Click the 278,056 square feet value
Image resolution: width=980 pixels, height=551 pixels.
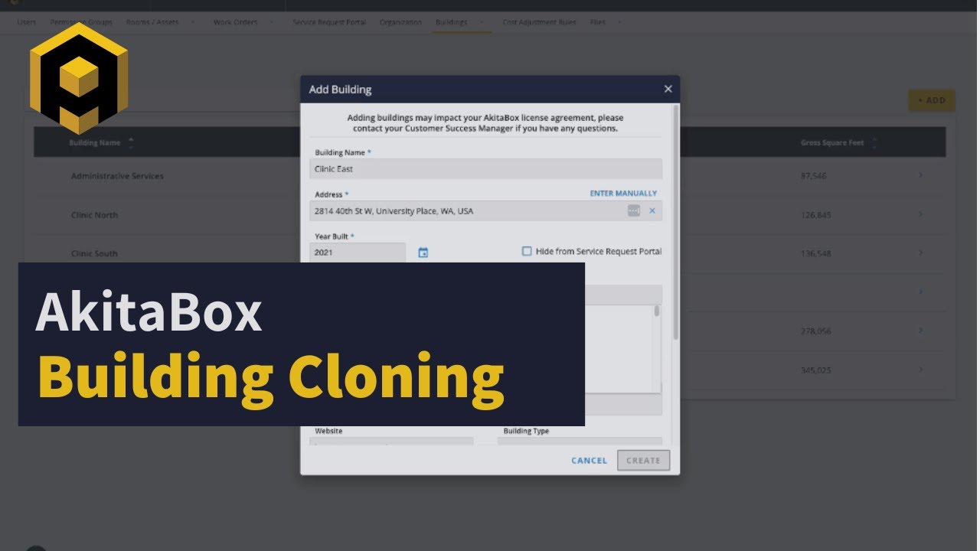pos(816,331)
